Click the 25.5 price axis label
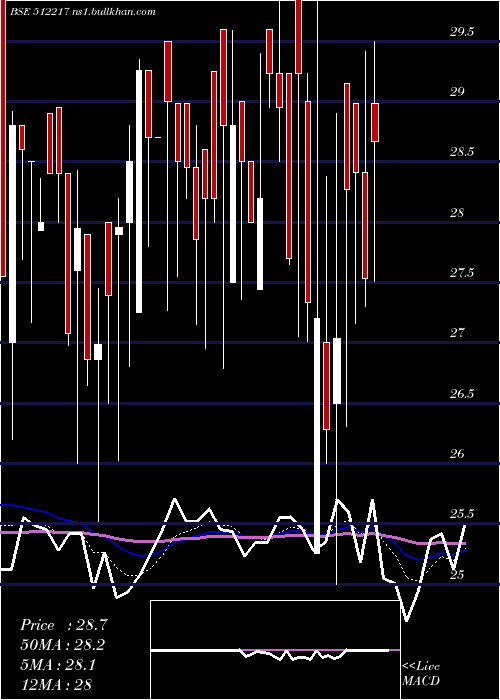This screenshot has height=700, width=500. (x=462, y=514)
